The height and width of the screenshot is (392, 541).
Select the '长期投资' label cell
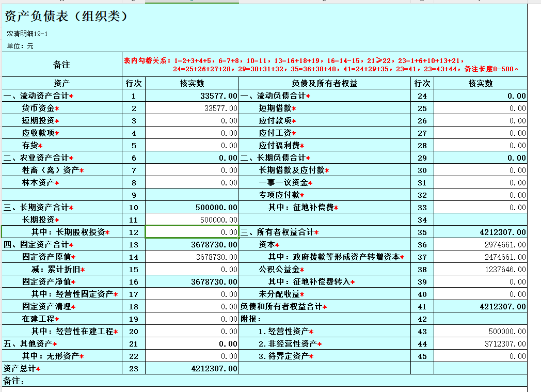click(62, 220)
